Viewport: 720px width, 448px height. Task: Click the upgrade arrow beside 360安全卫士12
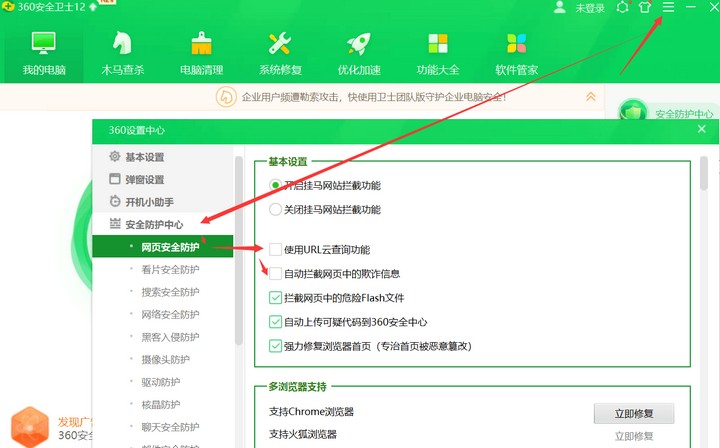(x=93, y=7)
